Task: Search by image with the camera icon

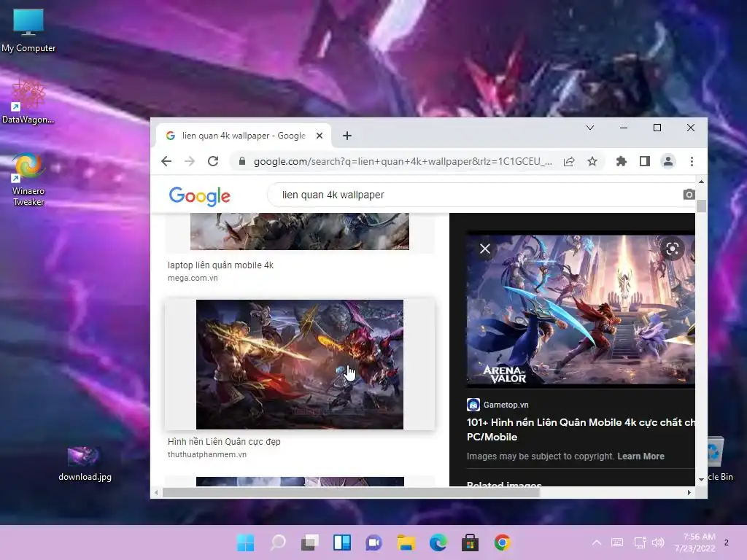Action: [x=689, y=195]
